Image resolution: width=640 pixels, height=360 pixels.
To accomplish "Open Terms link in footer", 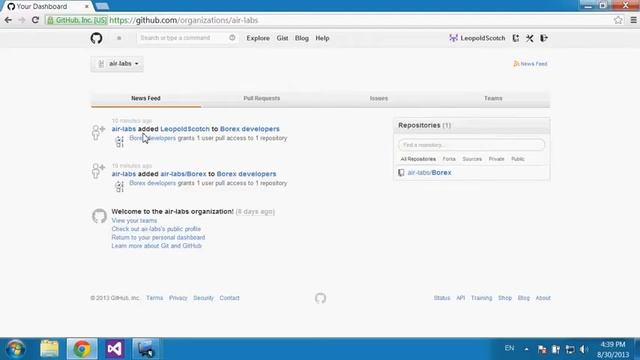I will 154,298.
